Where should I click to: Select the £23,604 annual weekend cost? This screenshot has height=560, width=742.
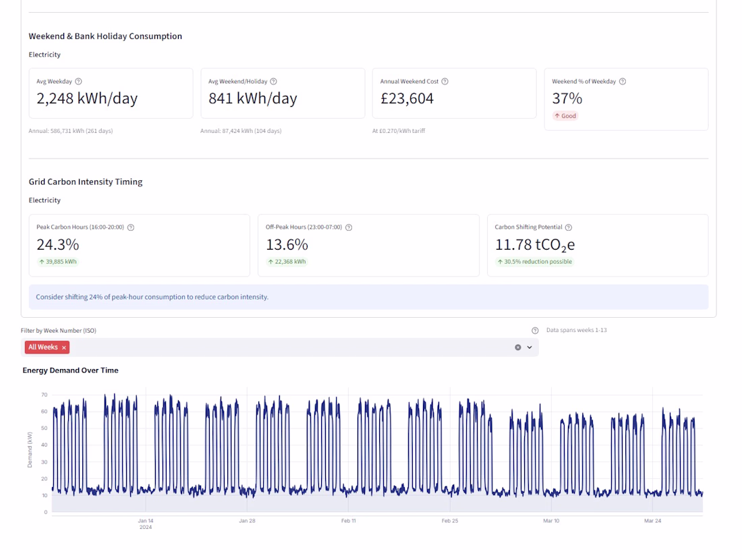(x=407, y=99)
